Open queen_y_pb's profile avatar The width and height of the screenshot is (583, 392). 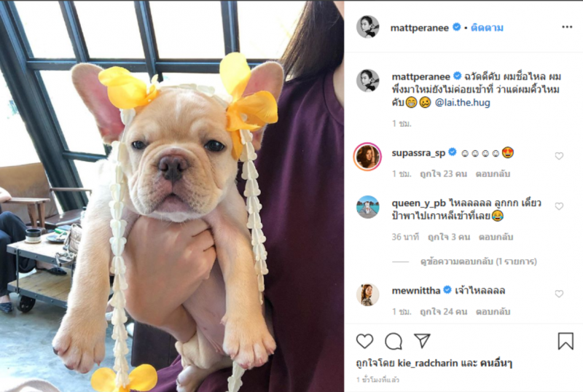367,206
